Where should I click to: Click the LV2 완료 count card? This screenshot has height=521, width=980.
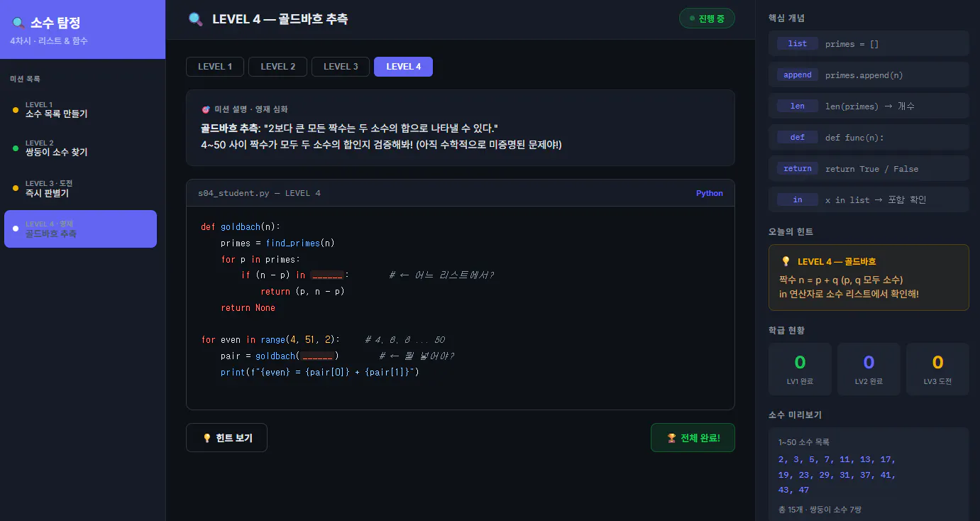tap(869, 368)
